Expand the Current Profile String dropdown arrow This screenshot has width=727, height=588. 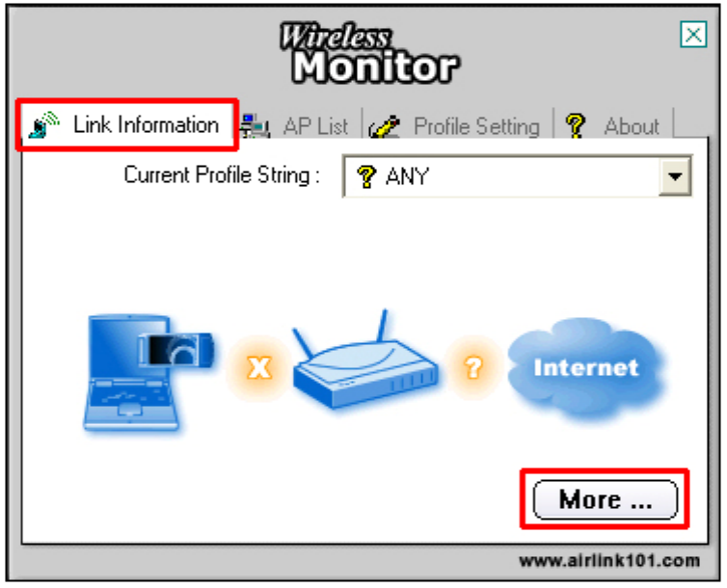675,176
